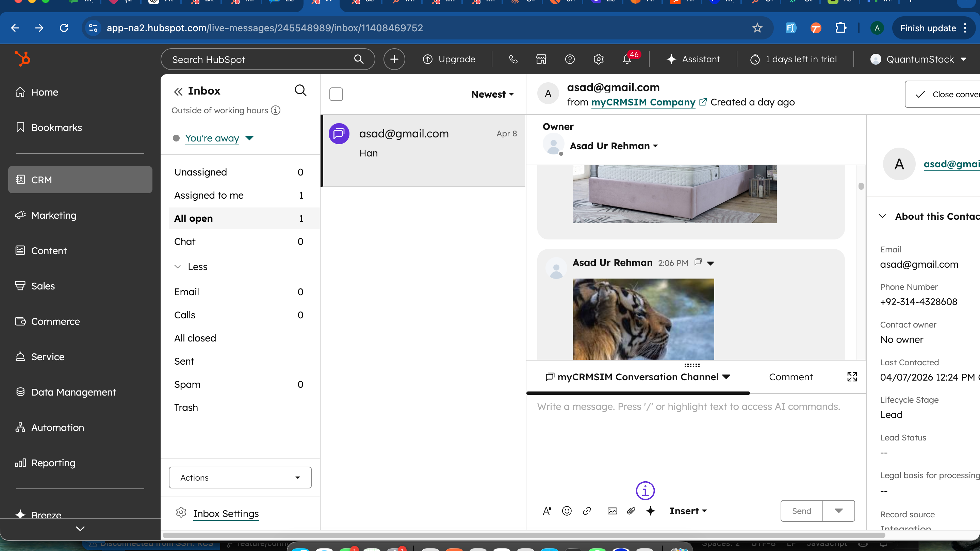This screenshot has width=980, height=551.
Task: Insert an image in reply
Action: [x=612, y=511]
